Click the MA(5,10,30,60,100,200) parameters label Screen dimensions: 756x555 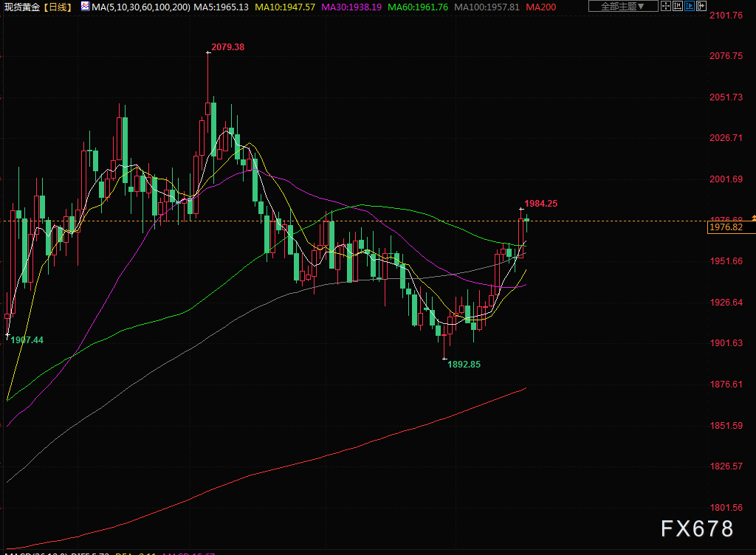[141, 7]
